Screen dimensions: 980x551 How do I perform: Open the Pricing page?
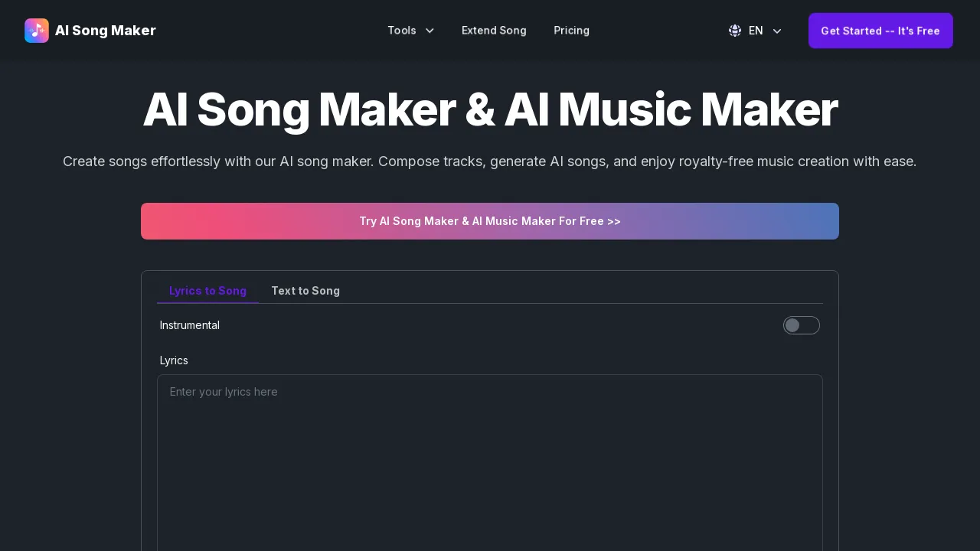coord(571,31)
